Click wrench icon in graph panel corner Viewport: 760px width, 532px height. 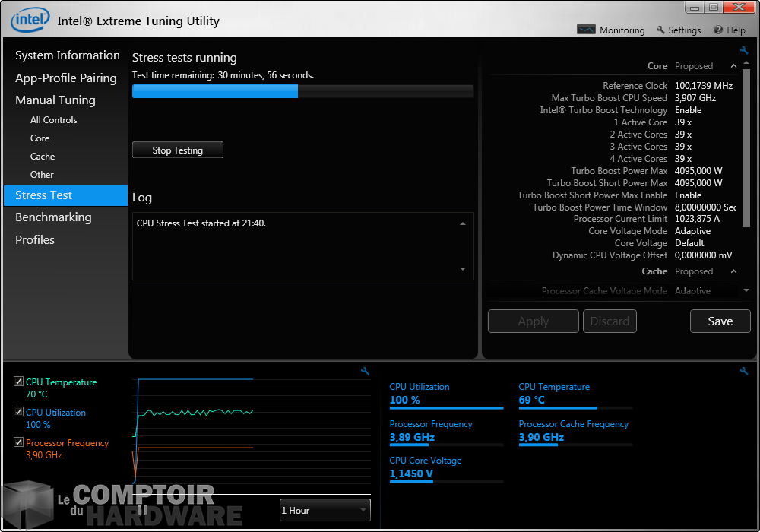click(x=365, y=371)
